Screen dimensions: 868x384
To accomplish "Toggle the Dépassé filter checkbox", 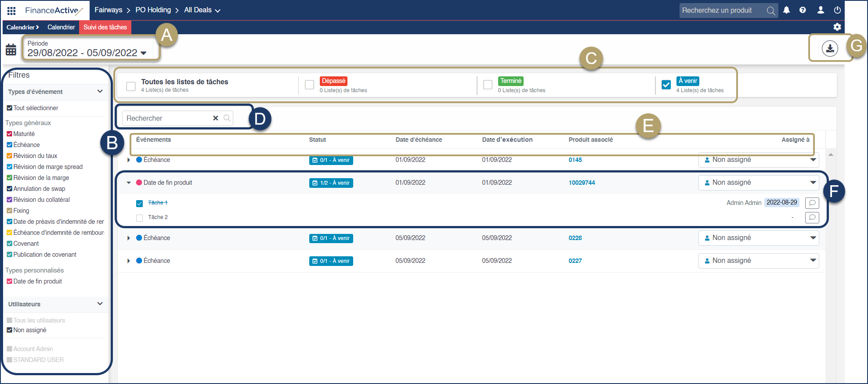I will (x=309, y=85).
